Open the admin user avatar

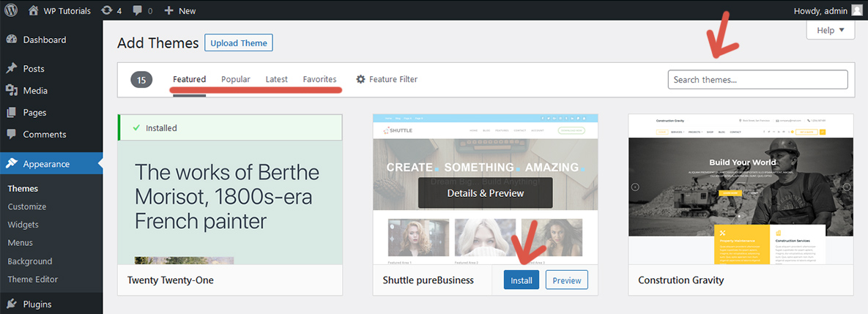pos(856,10)
